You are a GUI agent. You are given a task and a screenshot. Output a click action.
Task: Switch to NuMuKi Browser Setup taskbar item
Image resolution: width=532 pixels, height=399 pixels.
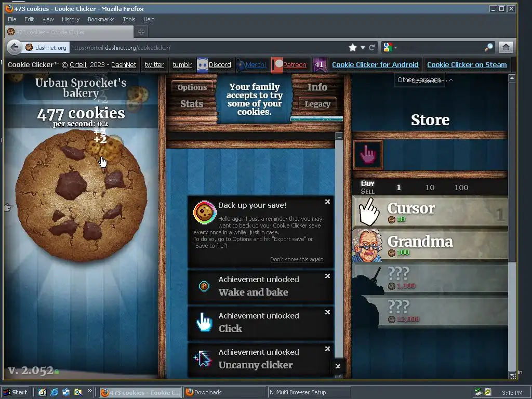(309, 392)
